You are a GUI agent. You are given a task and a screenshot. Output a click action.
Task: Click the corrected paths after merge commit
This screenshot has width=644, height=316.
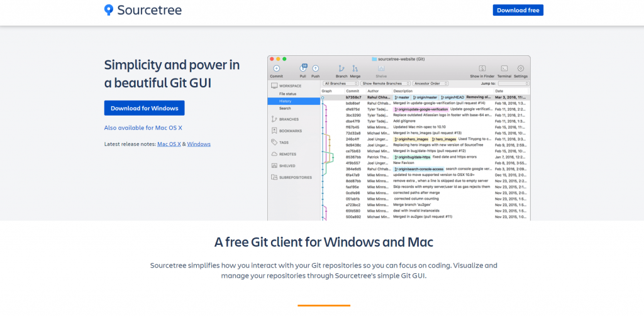pos(416,192)
